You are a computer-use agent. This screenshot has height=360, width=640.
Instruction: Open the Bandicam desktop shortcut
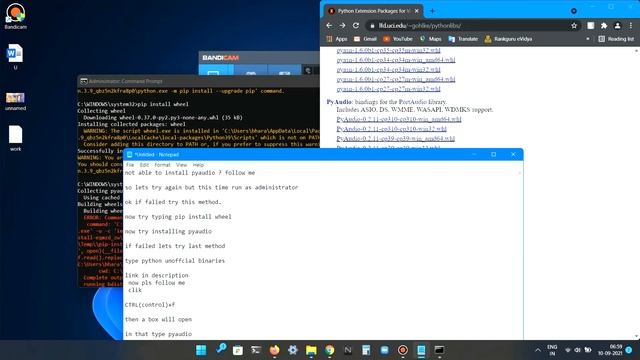(16, 16)
